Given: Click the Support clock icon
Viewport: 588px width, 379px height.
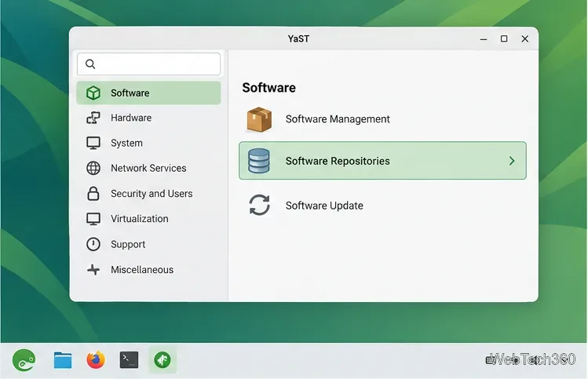Looking at the screenshot, I should (x=93, y=244).
